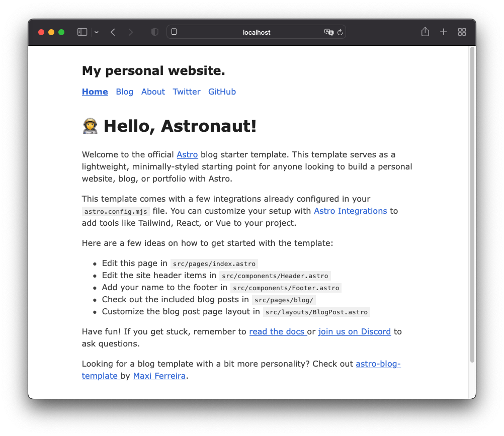The image size is (504, 436).
Task: Open the Home nav link
Action: (x=95, y=92)
